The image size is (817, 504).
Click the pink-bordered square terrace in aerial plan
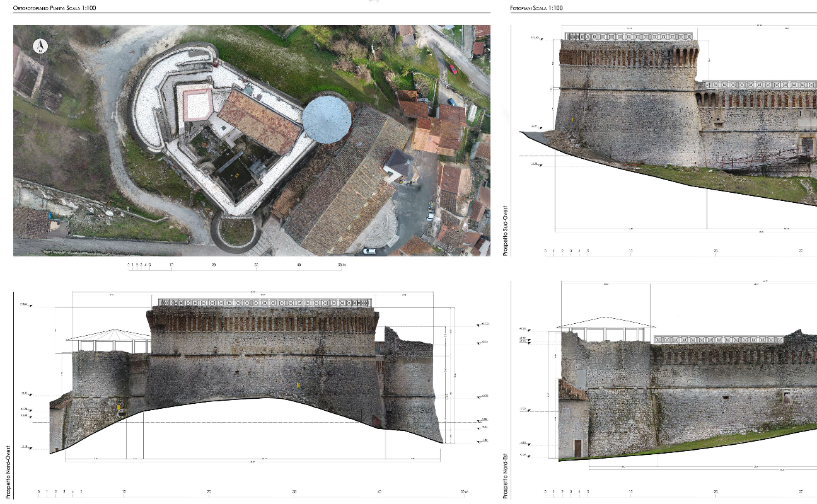[x=197, y=104]
